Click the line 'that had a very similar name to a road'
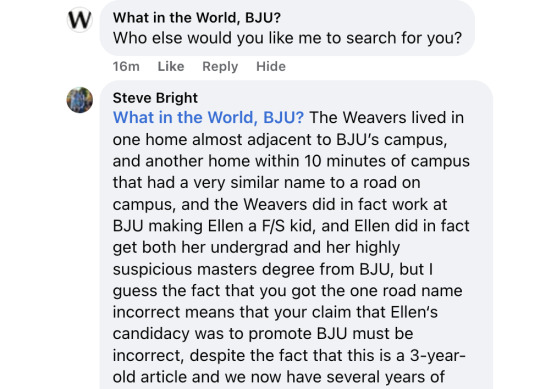The image size is (540, 389). coord(267,182)
